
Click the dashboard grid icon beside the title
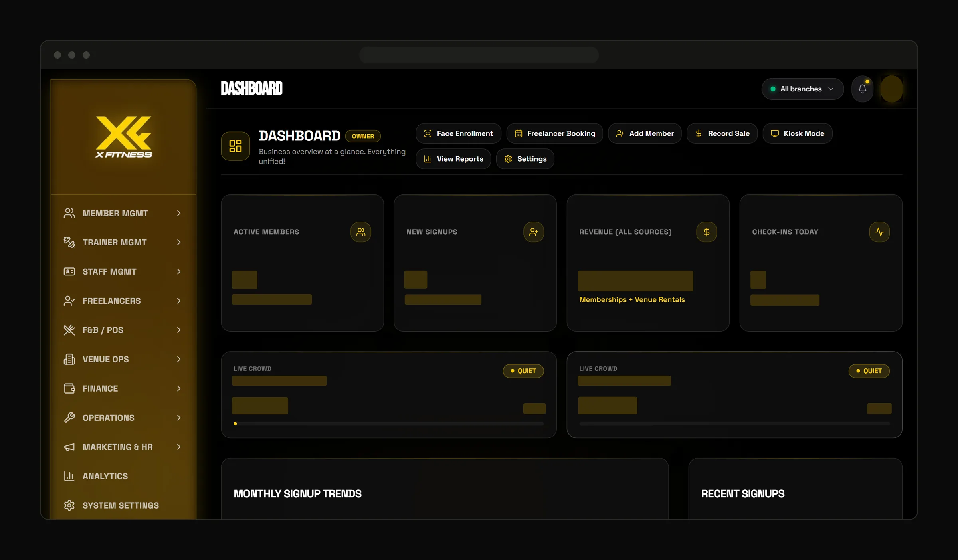click(236, 146)
